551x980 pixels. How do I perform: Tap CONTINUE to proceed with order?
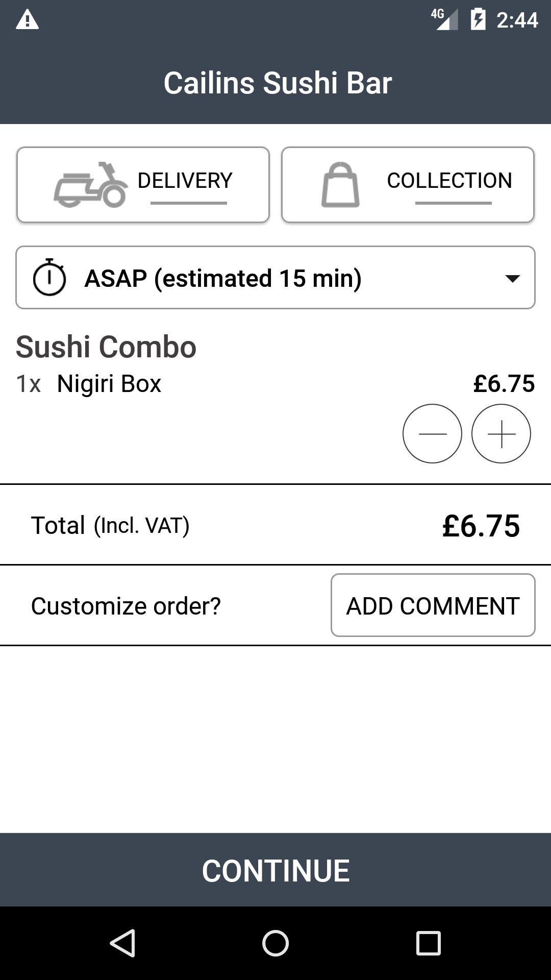pos(275,870)
